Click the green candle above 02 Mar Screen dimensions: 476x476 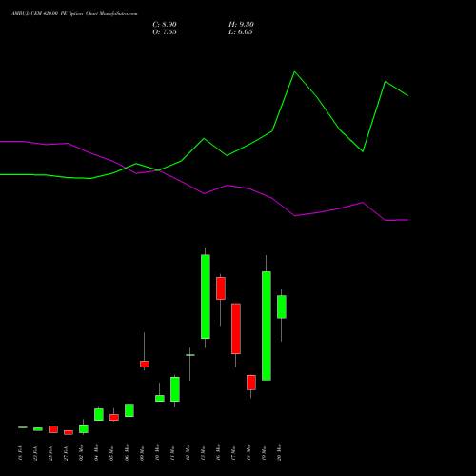point(84,428)
